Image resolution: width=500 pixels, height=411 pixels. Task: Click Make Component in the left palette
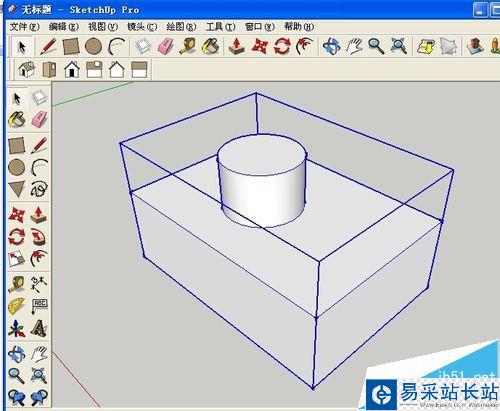pos(39,98)
